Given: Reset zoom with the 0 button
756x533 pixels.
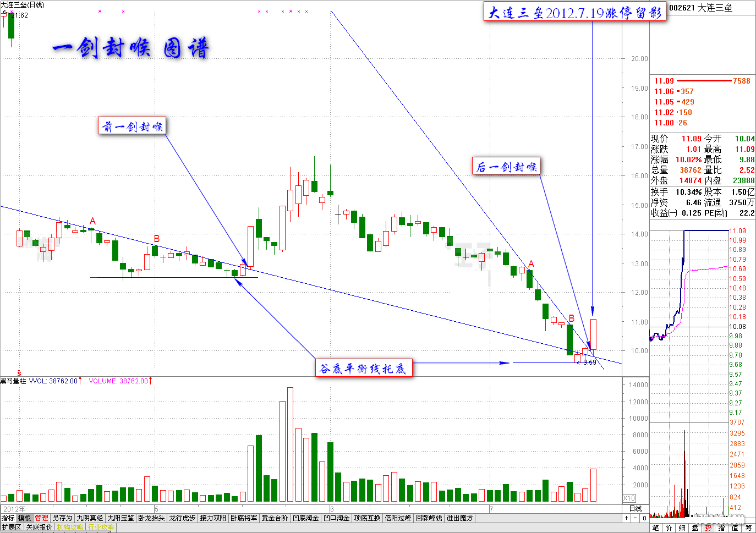Looking at the screenshot, I should click(644, 518).
